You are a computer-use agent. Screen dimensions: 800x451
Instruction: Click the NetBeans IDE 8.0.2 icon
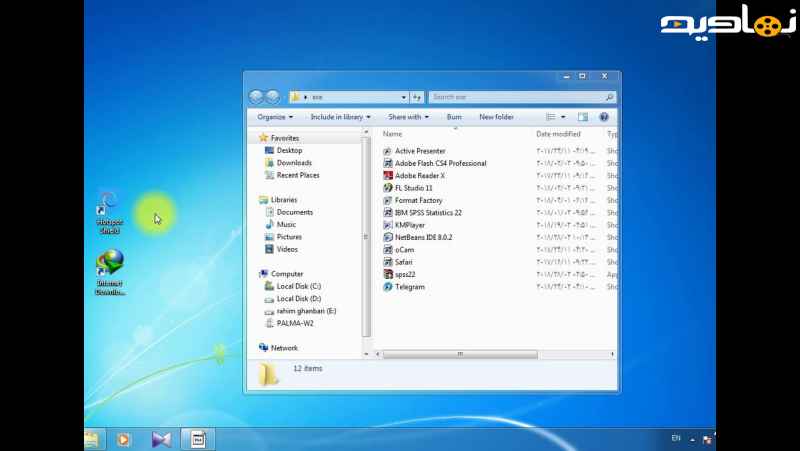tap(388, 237)
